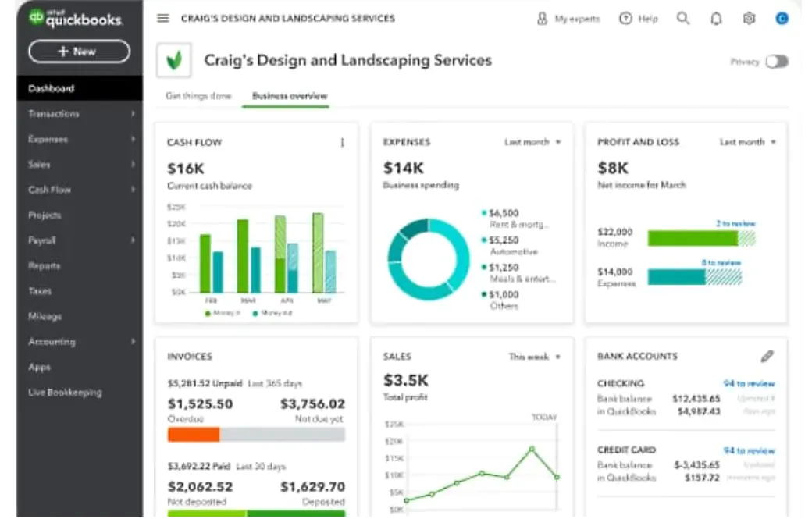Viewport: 812px width, 519px height.
Task: Click the $1,000 Others legend entry
Action: pyautogui.click(x=500, y=300)
